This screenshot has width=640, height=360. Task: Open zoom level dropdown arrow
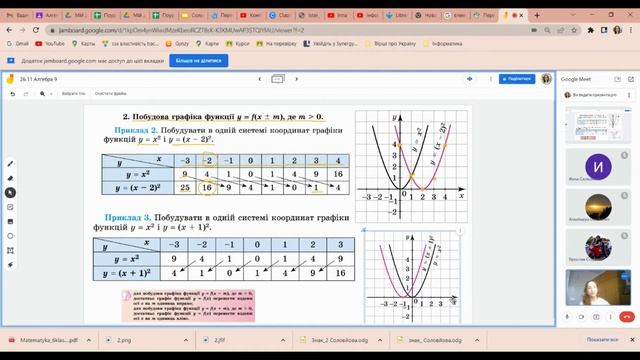pyautogui.click(x=51, y=93)
